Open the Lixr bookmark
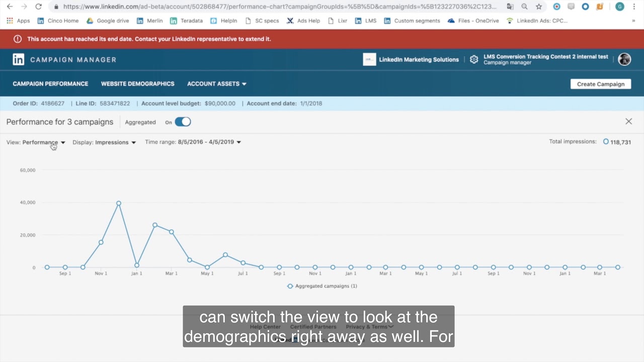This screenshot has height=362, width=644. tap(337, 21)
